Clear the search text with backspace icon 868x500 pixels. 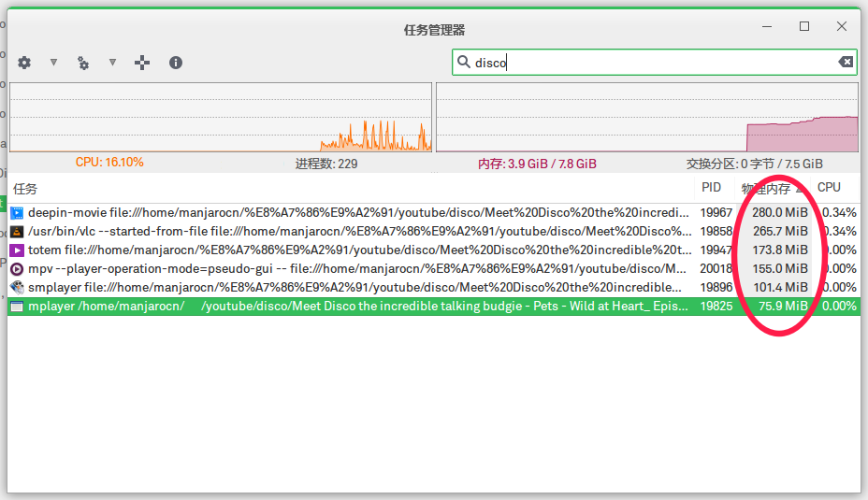pos(846,62)
